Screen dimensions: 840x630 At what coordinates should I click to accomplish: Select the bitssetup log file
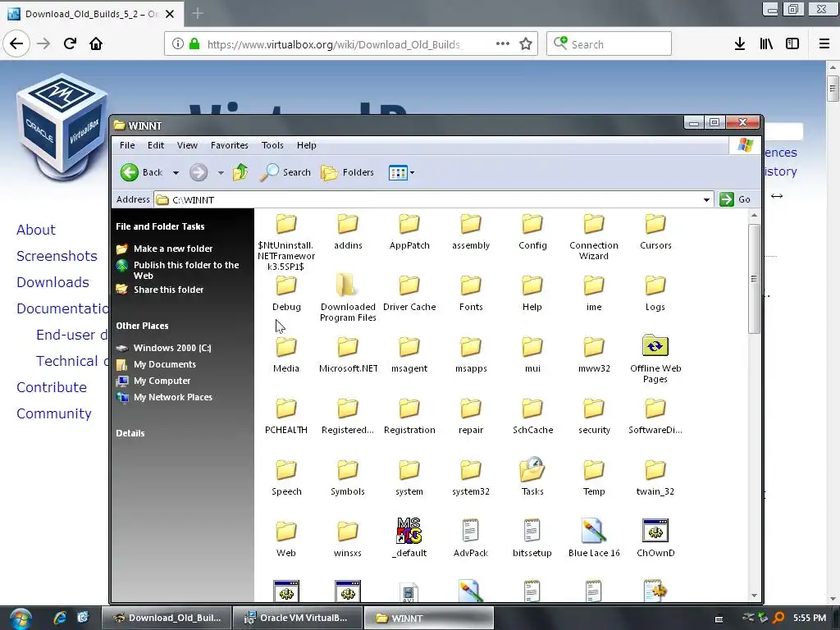[x=532, y=538]
